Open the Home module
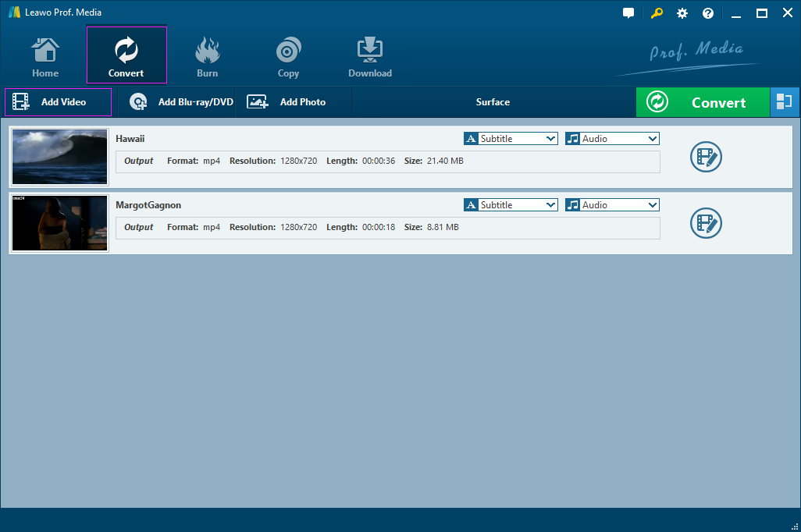The width and height of the screenshot is (801, 532). [45, 57]
